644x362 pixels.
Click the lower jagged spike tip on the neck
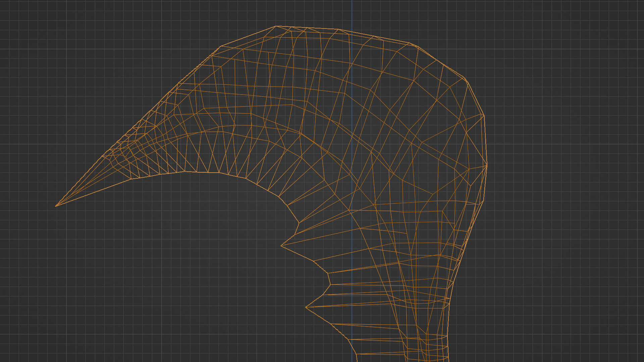tap(306, 307)
